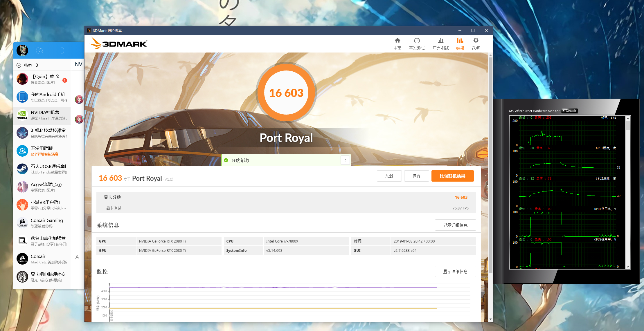Image resolution: width=644 pixels, height=331 pixels.
Task: Click Afterburner monitor scroll down arrow
Action: 628,267
